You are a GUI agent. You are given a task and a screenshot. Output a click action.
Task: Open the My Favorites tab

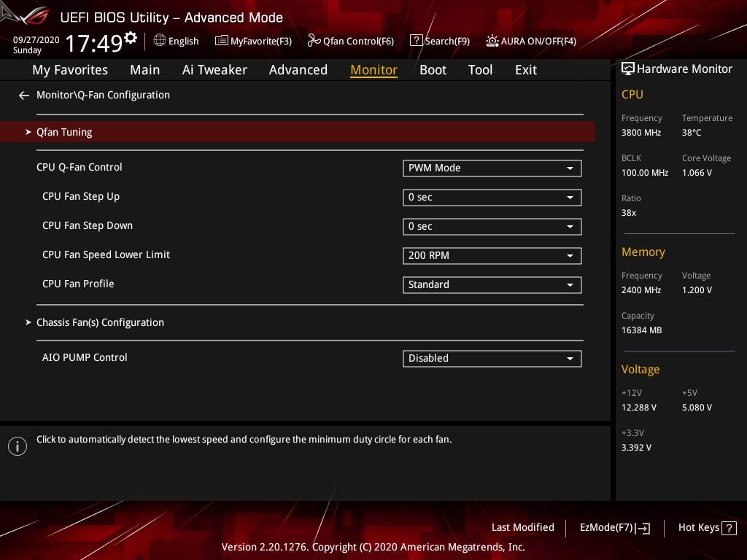[x=70, y=70]
